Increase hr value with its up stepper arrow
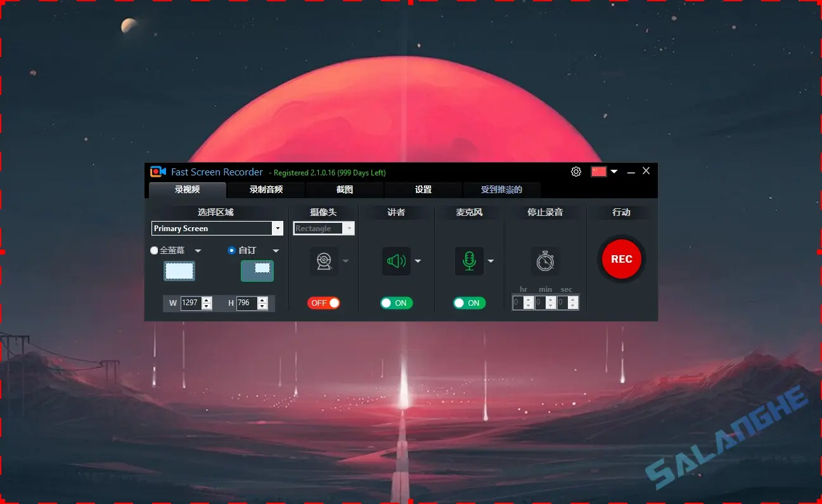Screen dimensions: 822x504 coord(529,299)
